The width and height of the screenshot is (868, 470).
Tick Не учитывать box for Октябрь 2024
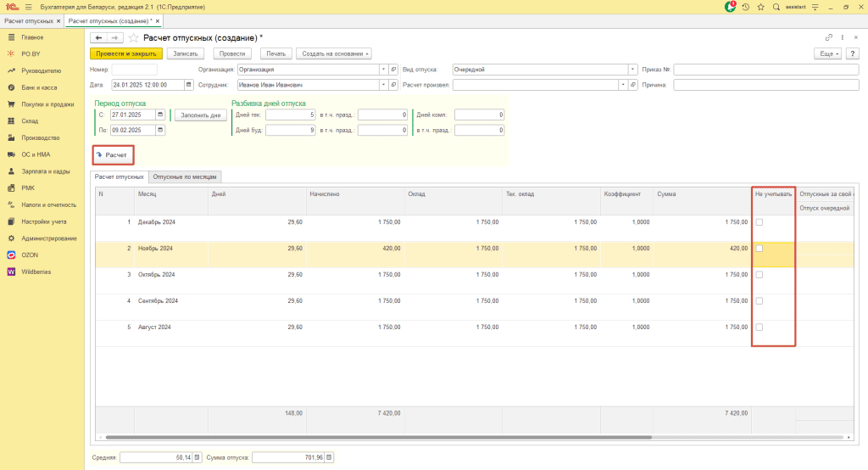click(759, 275)
